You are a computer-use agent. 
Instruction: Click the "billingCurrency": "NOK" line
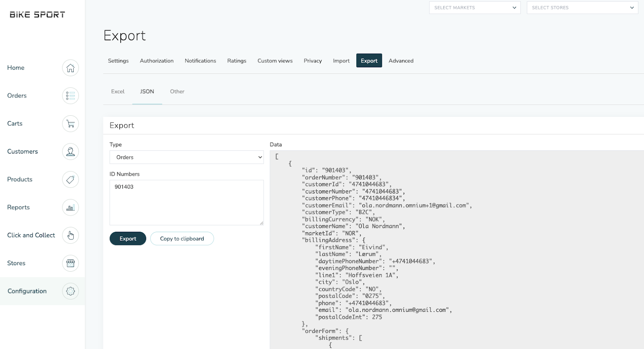click(343, 219)
